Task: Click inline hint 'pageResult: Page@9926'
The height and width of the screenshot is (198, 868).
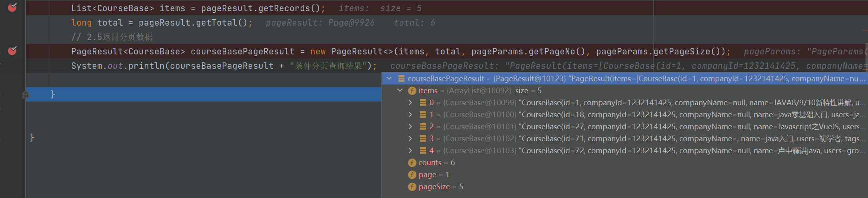Action: pos(320,23)
